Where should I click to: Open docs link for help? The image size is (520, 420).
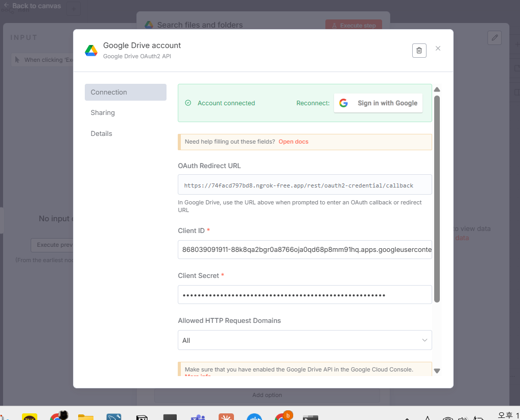click(293, 142)
